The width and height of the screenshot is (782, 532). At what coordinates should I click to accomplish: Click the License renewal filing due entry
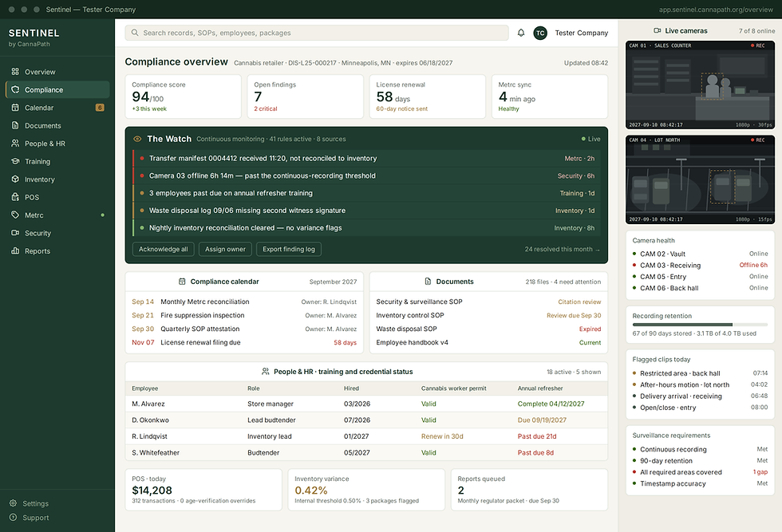pyautogui.click(x=244, y=342)
